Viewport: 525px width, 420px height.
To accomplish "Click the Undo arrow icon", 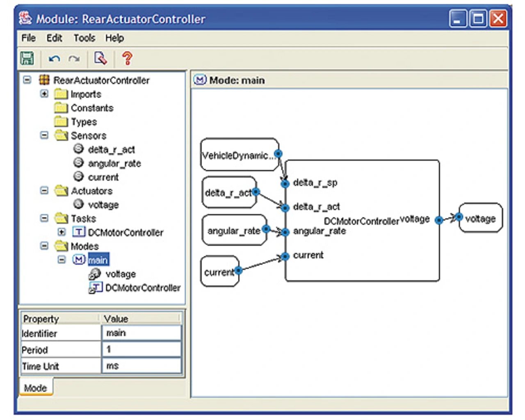I will [x=54, y=59].
